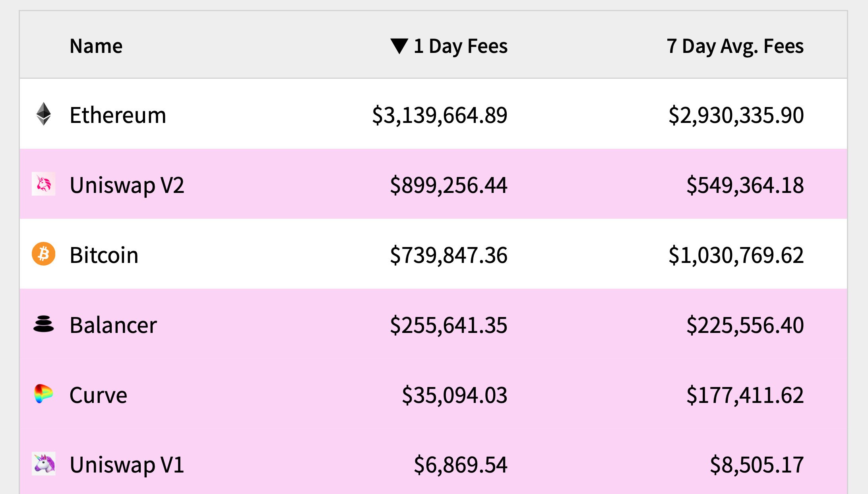Click the rainbow Curve logo icon

(x=44, y=394)
